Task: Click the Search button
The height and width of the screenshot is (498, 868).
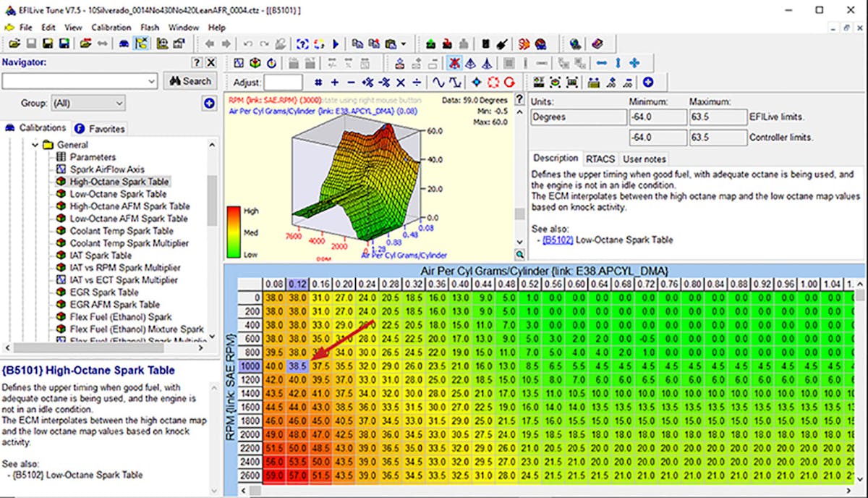Action: [x=190, y=81]
